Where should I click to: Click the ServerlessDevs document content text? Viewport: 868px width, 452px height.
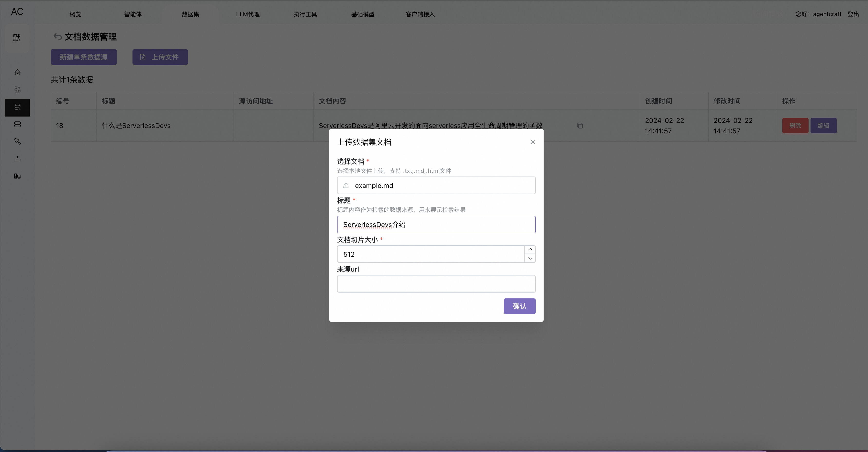point(431,126)
